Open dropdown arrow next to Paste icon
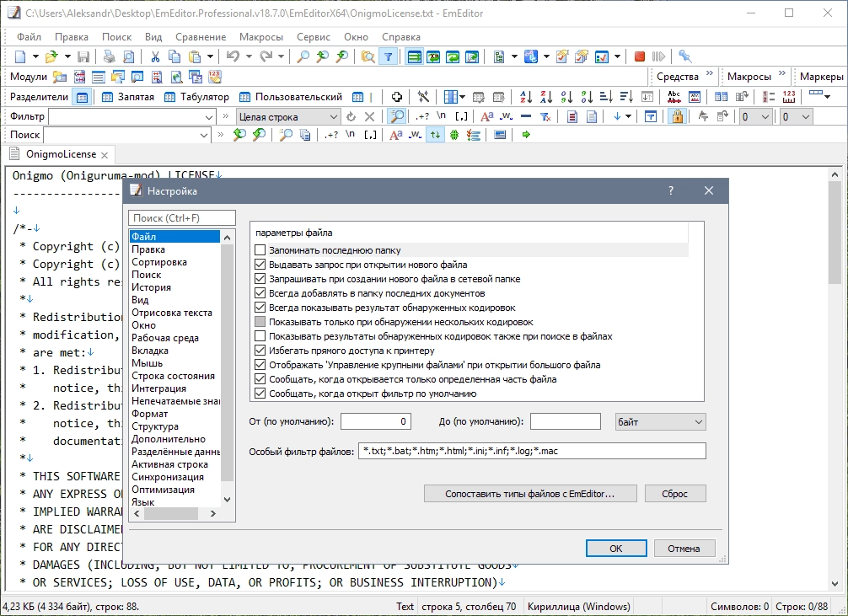This screenshot has width=848, height=616. 210,56
